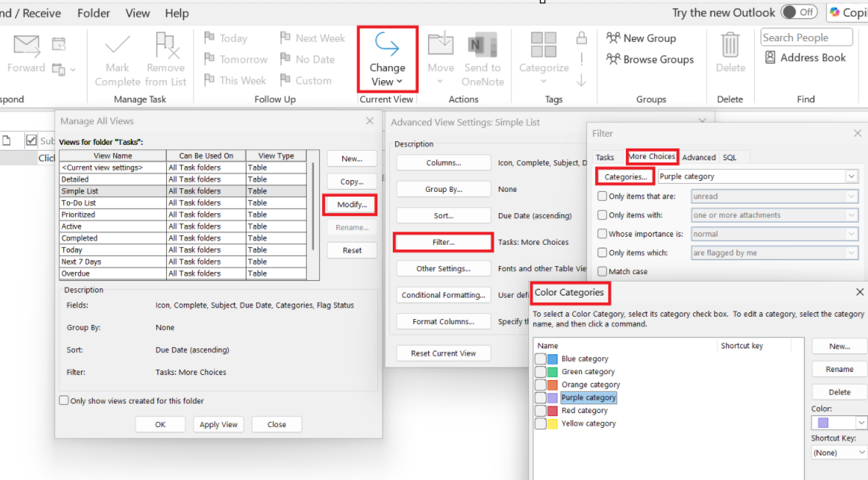
Task: Click the Browse Groups icon
Action: coord(613,59)
